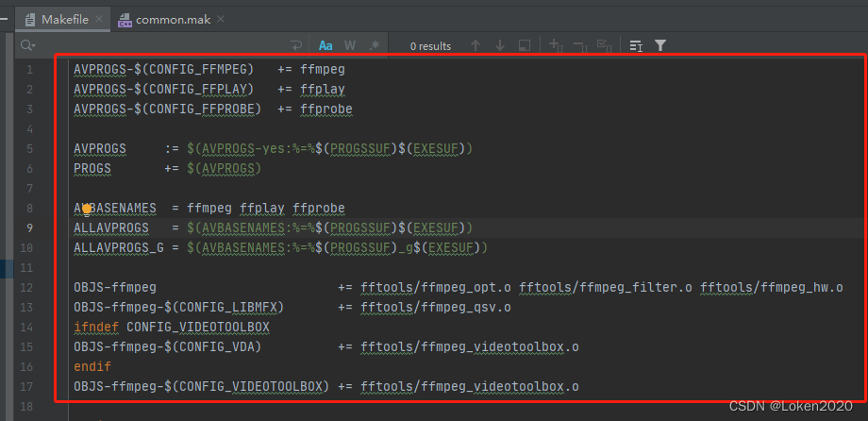Select all search occurrences
The image size is (868, 421).
[604, 46]
